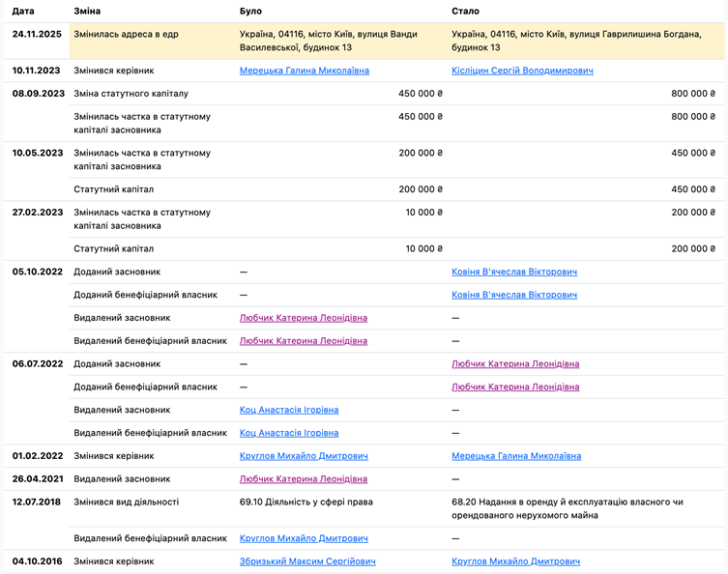This screenshot has height=574, width=728.
Task: Open Коц Анастасія Ігорівна in Видалений засновник row
Action: tap(289, 411)
